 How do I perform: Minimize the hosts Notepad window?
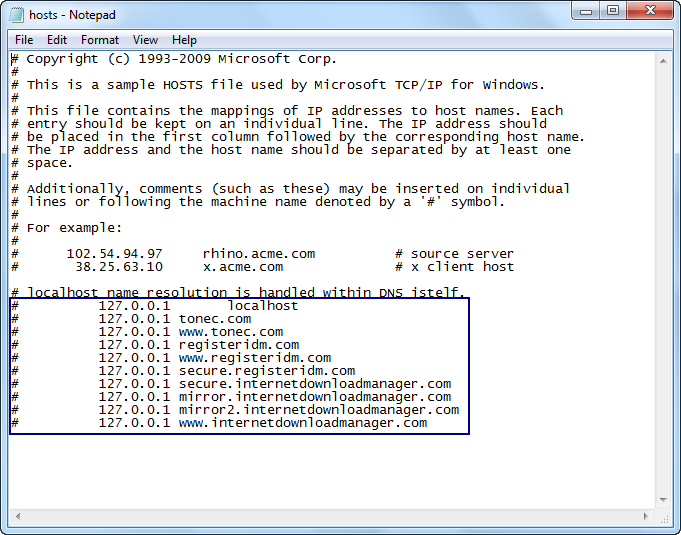[x=586, y=10]
